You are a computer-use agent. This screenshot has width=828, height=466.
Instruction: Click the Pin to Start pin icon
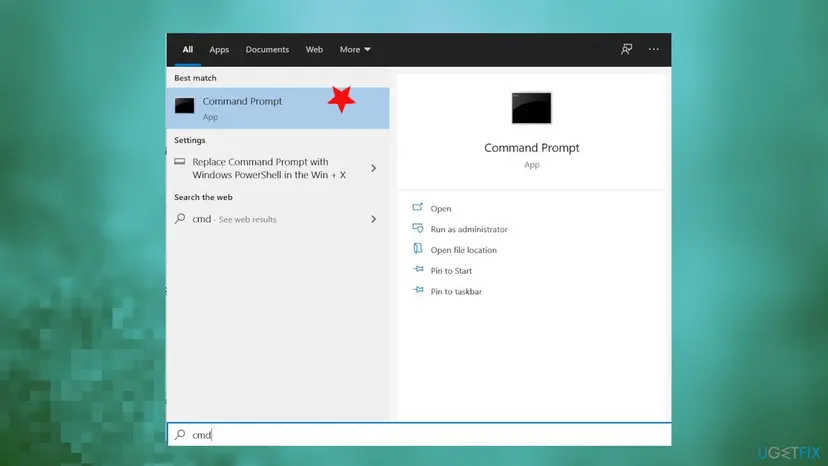418,269
